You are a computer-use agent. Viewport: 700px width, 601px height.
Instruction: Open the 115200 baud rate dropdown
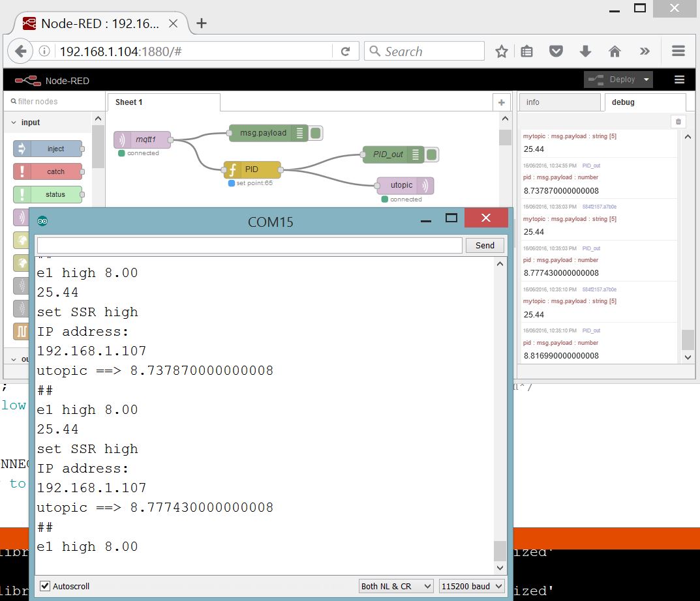point(472,586)
